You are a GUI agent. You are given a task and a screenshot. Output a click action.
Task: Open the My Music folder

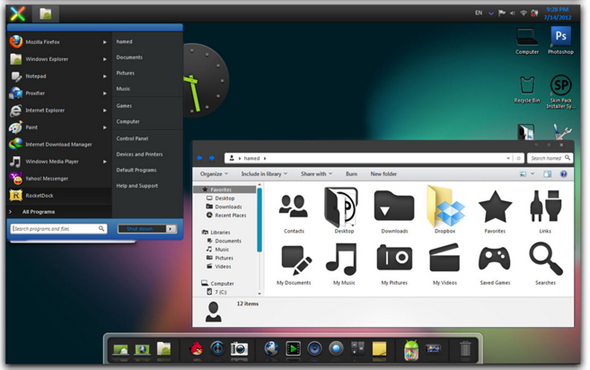(344, 263)
